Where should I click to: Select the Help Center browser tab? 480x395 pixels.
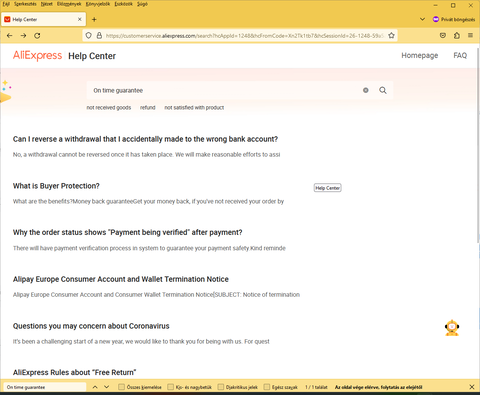coord(43,19)
